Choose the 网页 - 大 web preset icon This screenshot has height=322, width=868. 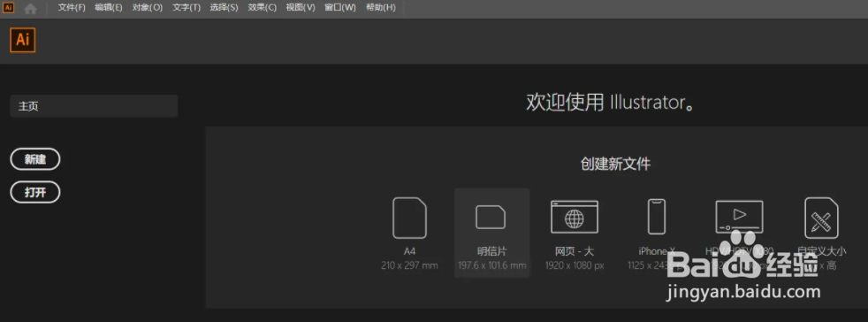[x=575, y=217]
